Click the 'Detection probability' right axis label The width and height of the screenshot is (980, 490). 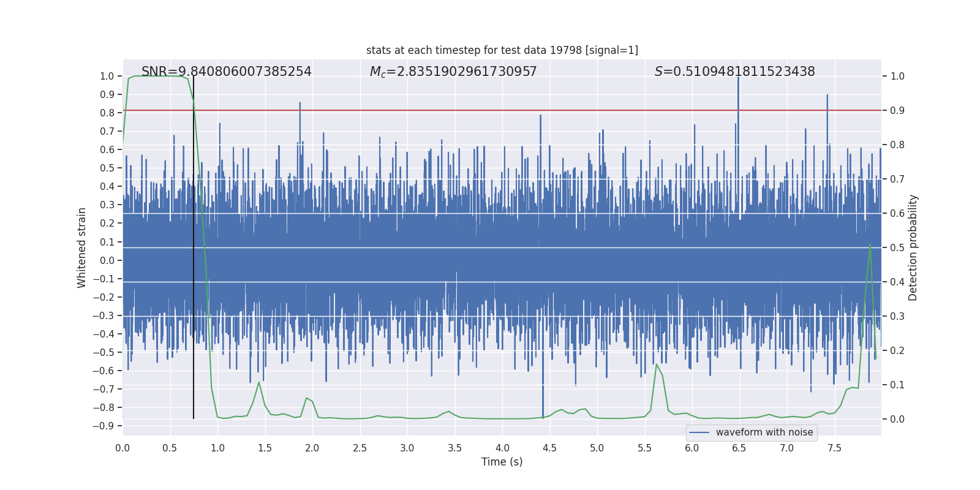[x=913, y=247]
